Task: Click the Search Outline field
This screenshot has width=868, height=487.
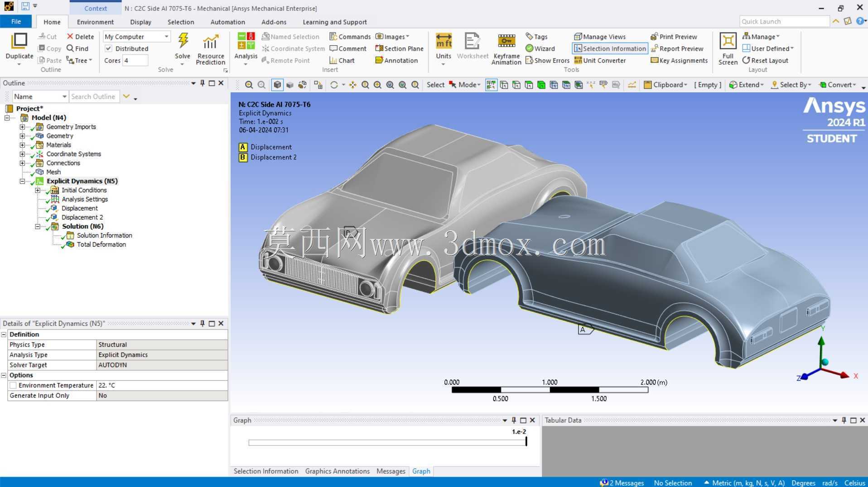Action: point(94,96)
